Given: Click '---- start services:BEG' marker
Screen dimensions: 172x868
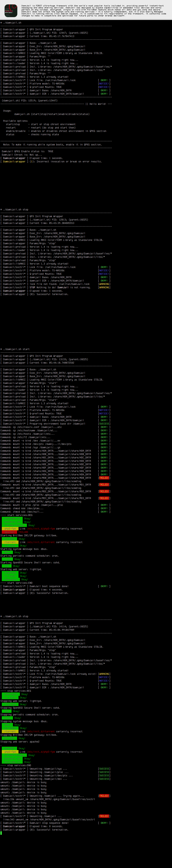Looking at the screenshot, I should pos(17,515).
